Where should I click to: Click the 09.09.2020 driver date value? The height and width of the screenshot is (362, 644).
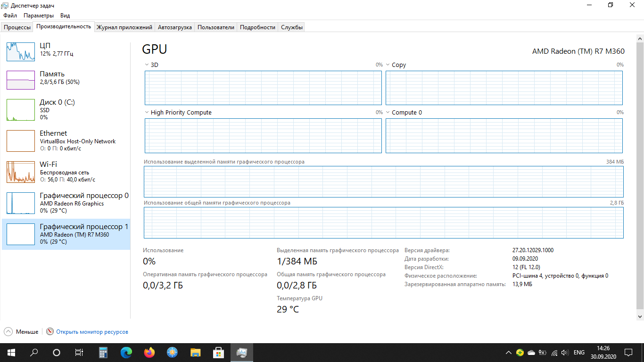tap(525, 259)
